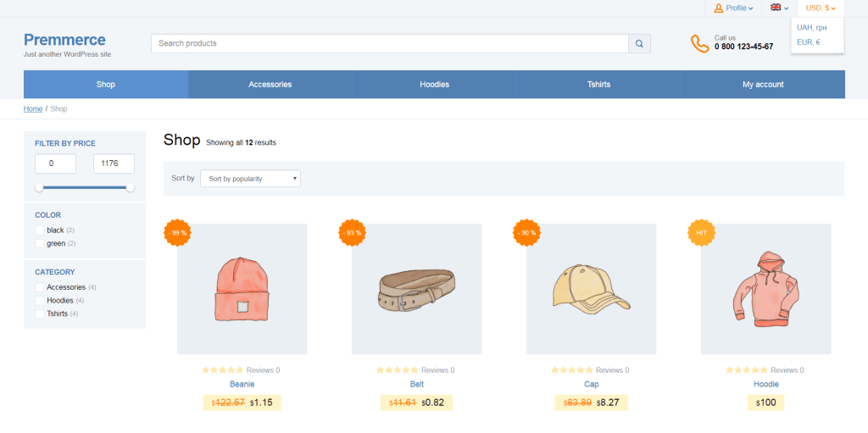Open the Belt product link
This screenshot has height=433, width=868.
(417, 384)
